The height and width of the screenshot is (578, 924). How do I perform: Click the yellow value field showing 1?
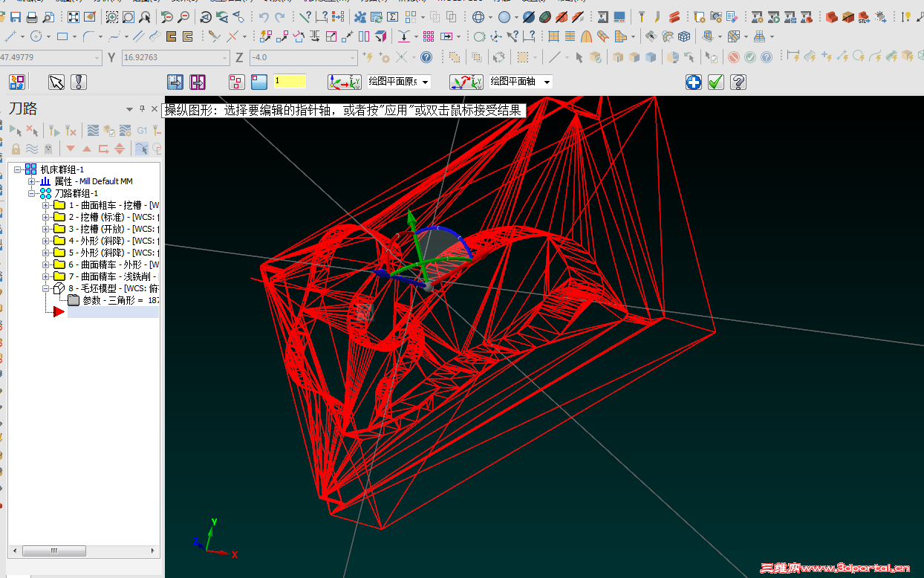290,81
